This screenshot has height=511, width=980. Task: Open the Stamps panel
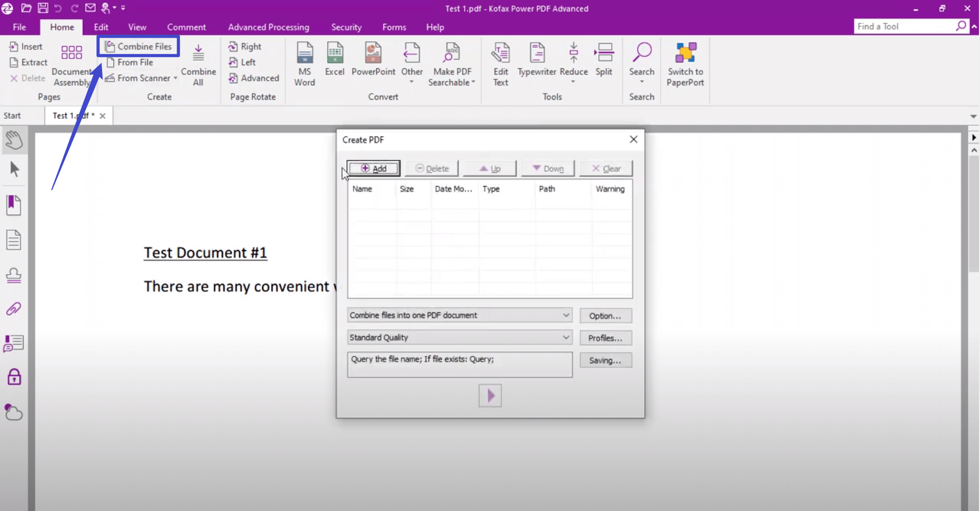click(x=14, y=276)
